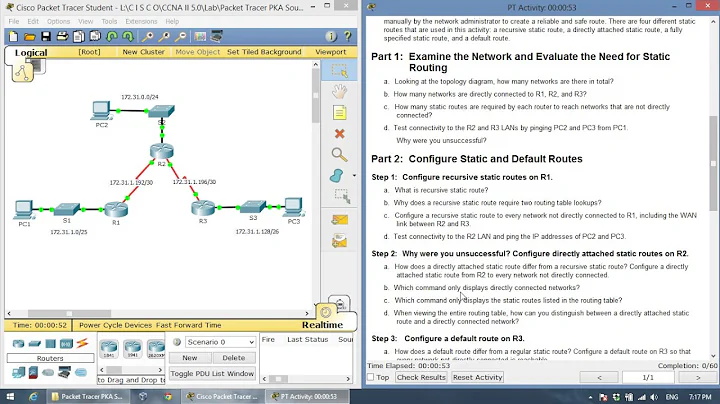Save the topology with the floppy icon

tap(46, 36)
